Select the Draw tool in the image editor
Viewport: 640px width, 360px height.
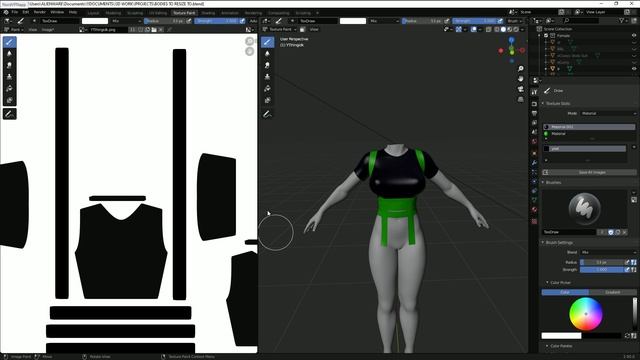pos(9,42)
